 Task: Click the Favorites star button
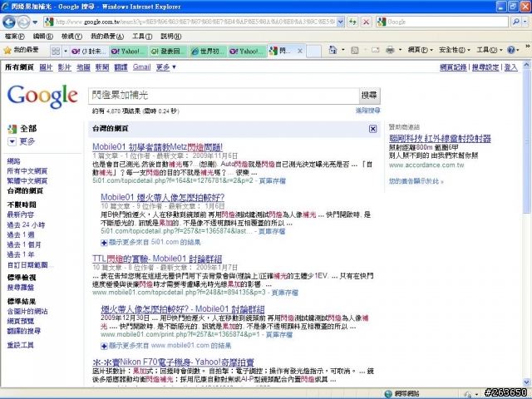click(21, 51)
